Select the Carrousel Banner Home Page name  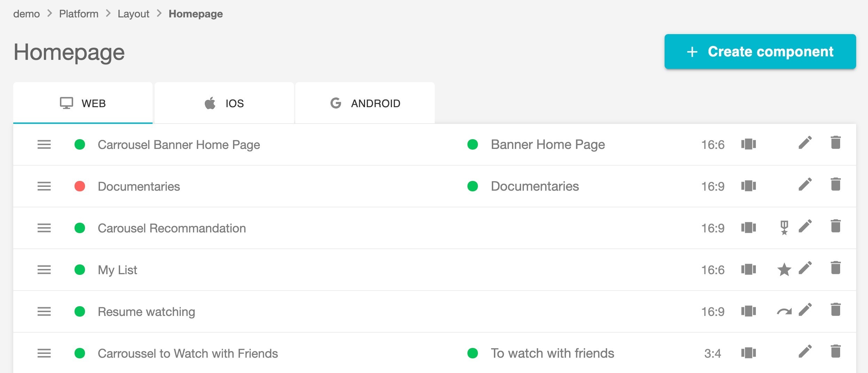(x=179, y=145)
